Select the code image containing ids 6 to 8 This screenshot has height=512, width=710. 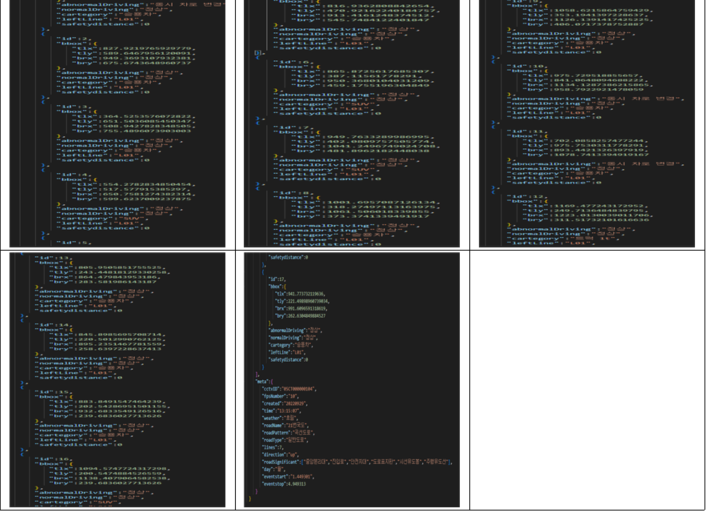tap(352, 123)
